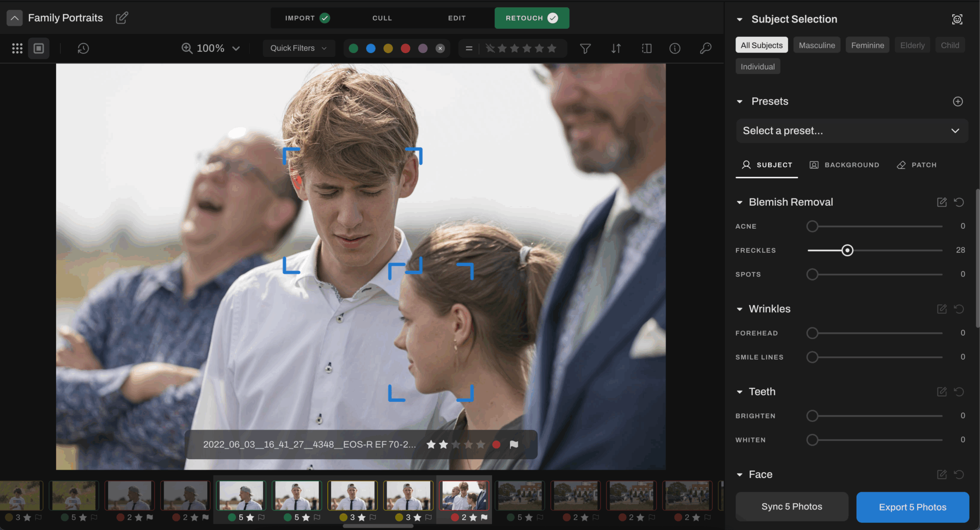Open the grid view layout

(x=17, y=48)
